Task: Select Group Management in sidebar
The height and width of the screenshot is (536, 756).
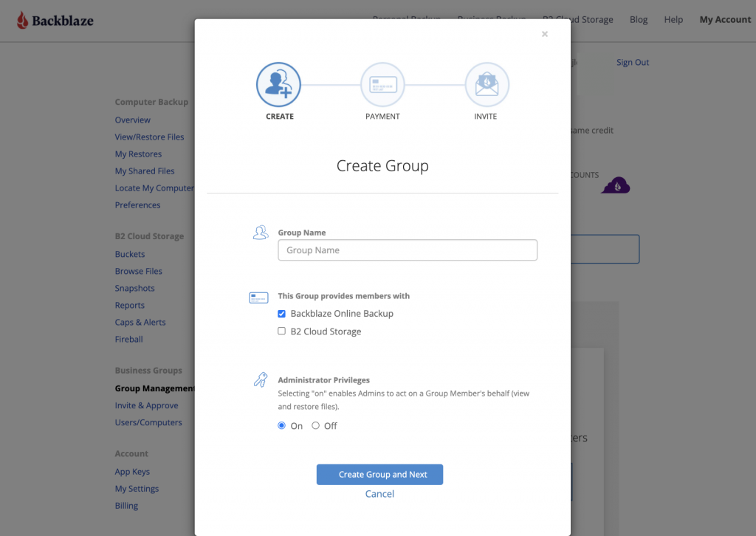Action: (154, 388)
